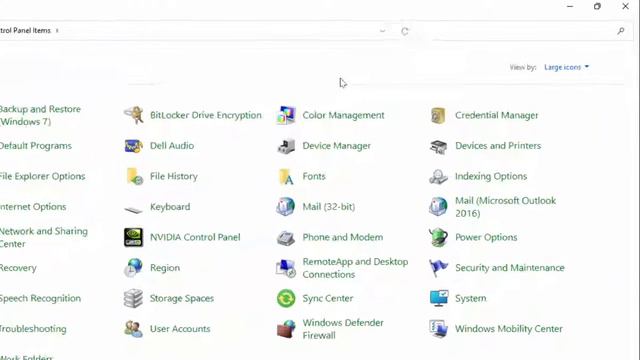Image resolution: width=640 pixels, height=360 pixels.
Task: Click the NVIDIA Control Panel text label
Action: coord(195,237)
